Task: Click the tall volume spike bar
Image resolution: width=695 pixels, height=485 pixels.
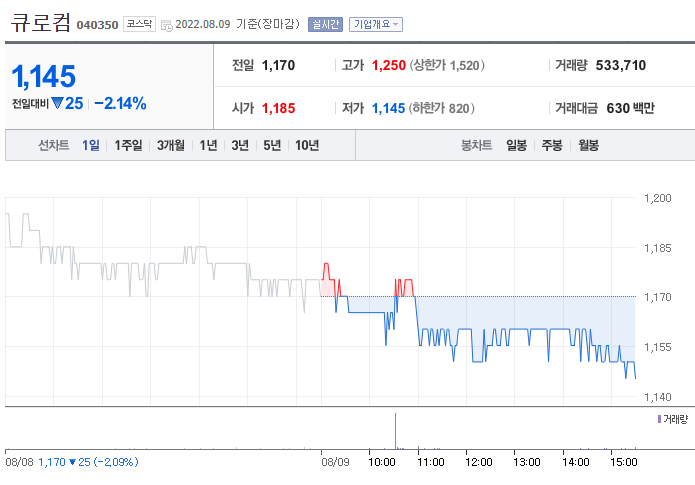Action: click(395, 431)
